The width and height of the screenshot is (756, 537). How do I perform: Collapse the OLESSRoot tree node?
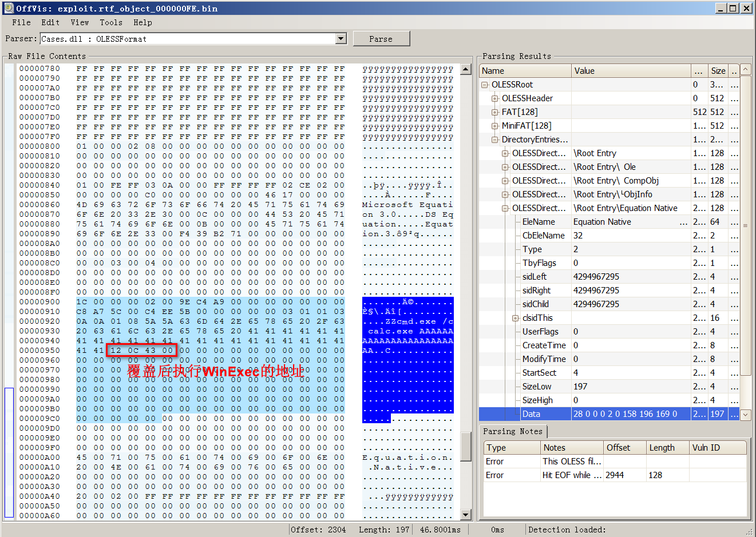(x=485, y=85)
